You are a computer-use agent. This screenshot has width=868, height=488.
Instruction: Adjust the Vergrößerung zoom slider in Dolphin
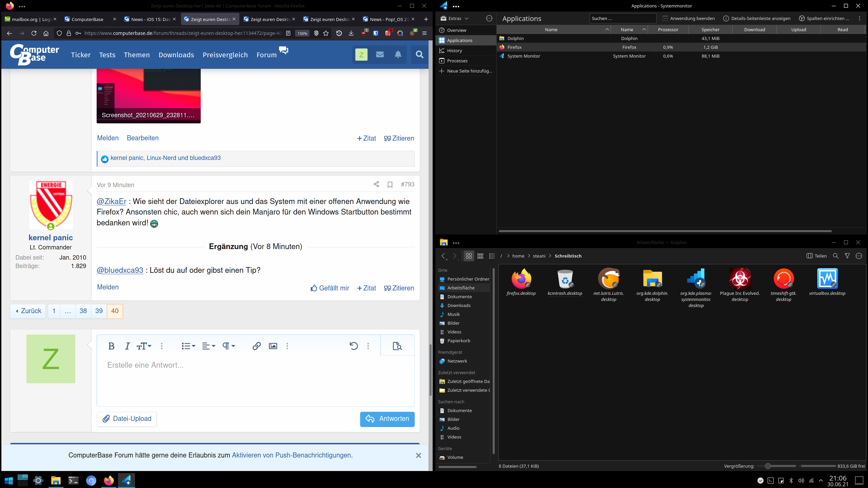[768, 466]
